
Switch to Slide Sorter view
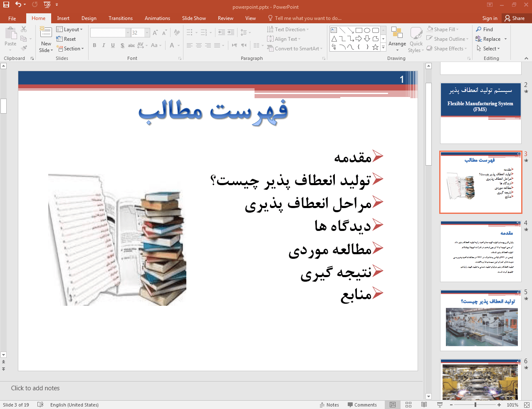(x=408, y=405)
